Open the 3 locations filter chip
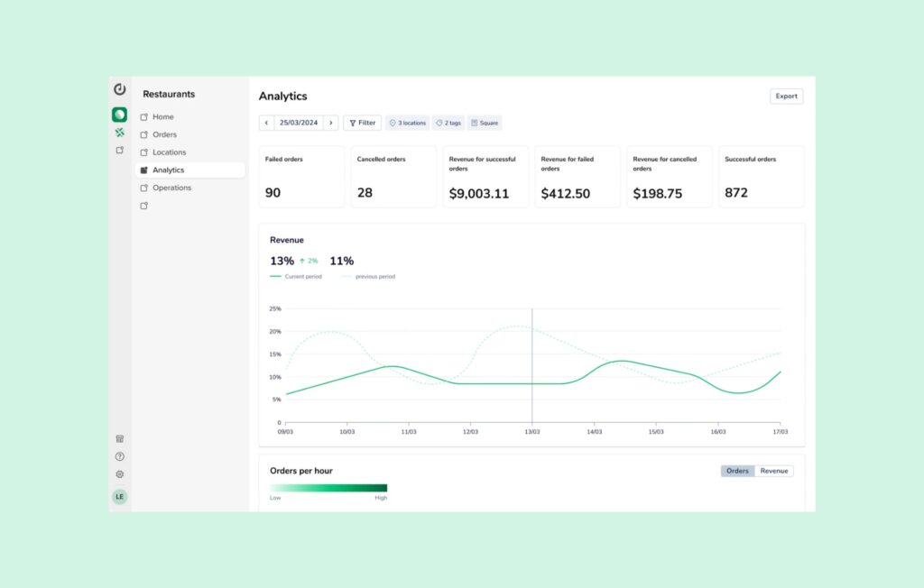Viewport: 924px width, 588px height. click(x=407, y=123)
